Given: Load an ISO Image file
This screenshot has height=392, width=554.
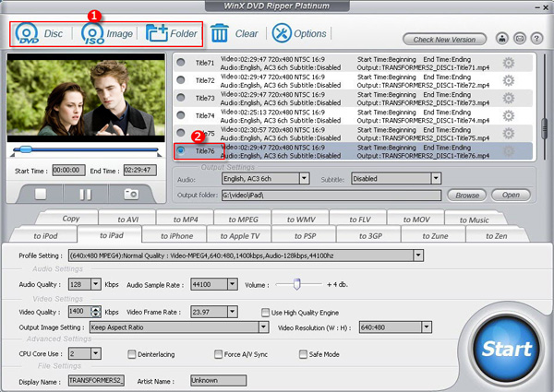Looking at the screenshot, I should (x=92, y=34).
